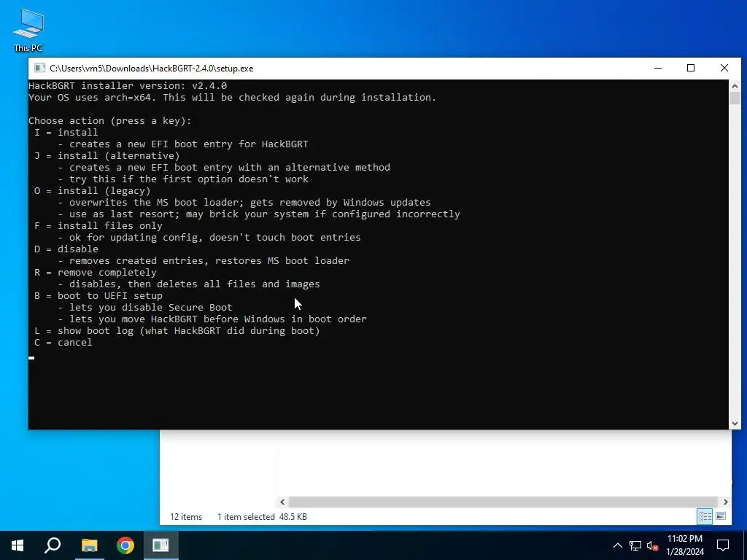The width and height of the screenshot is (747, 560).
Task: Switch File Explorer to large icons view
Action: click(x=721, y=516)
